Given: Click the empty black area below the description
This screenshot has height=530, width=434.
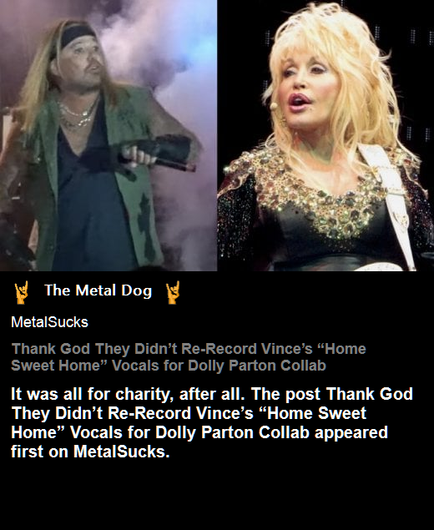Looking at the screenshot, I should [x=217, y=495].
